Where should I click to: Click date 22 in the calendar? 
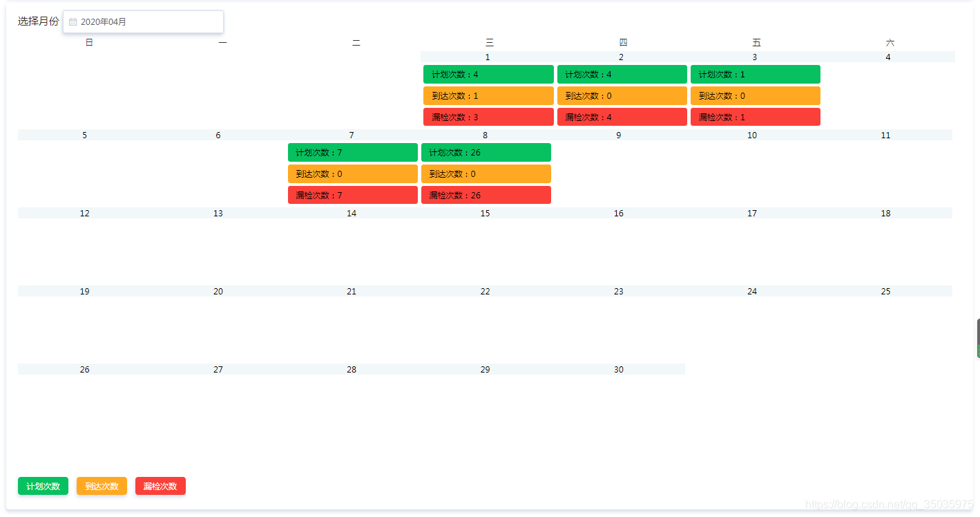[x=486, y=291]
